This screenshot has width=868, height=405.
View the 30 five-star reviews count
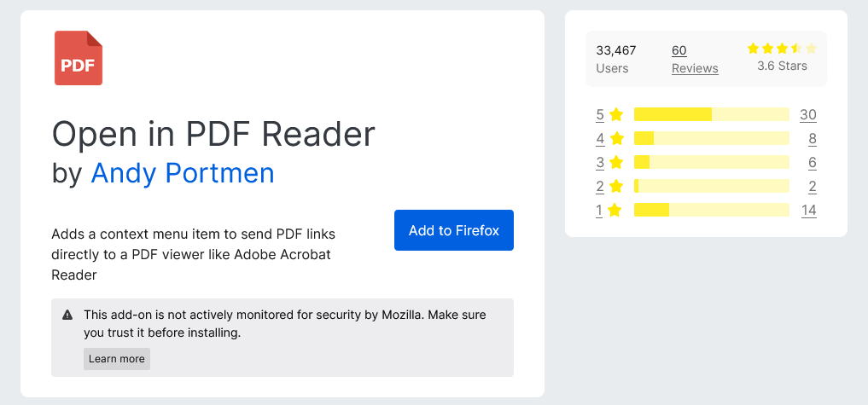808,115
